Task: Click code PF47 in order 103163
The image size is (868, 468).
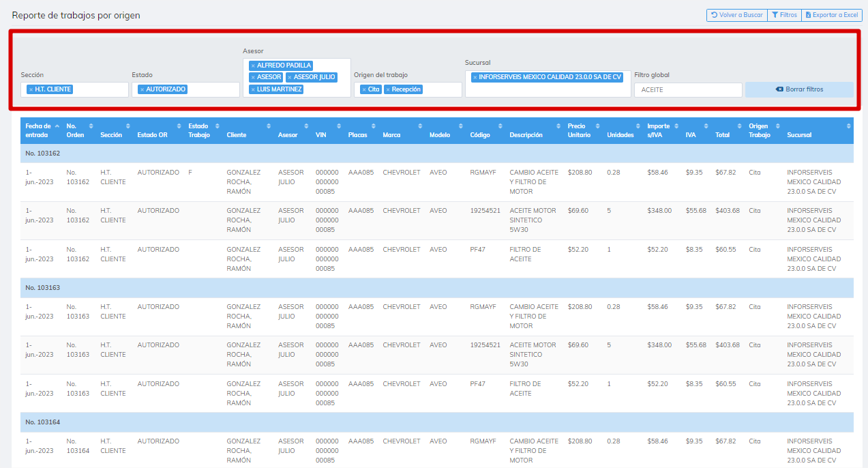Action: pos(477,384)
